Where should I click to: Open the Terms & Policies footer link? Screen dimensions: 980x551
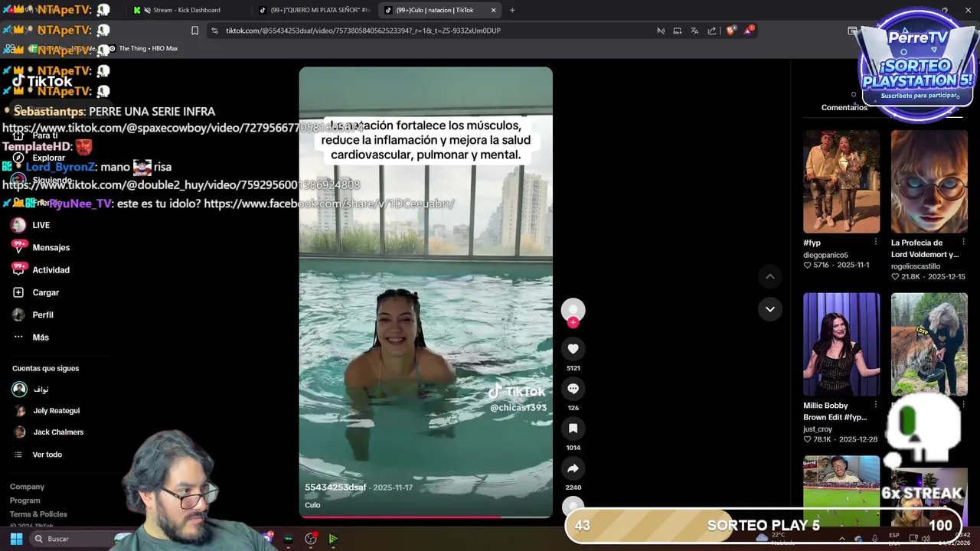(38, 514)
